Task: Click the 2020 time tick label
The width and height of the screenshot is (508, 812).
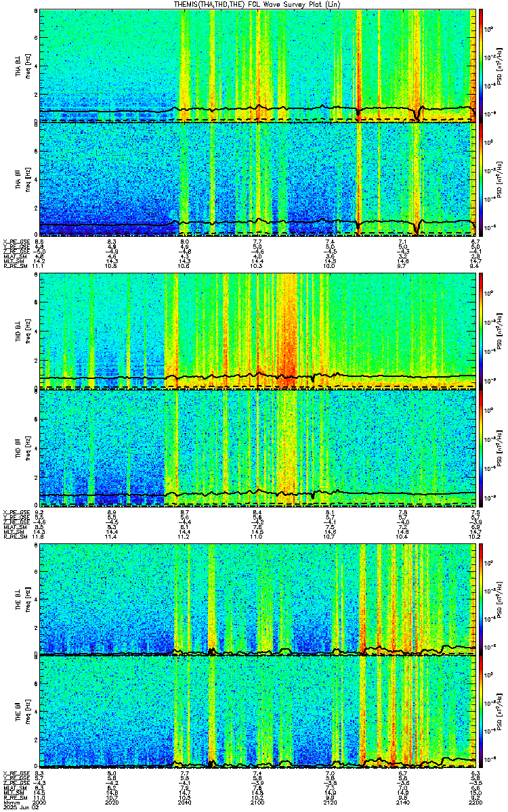Action: (x=112, y=802)
